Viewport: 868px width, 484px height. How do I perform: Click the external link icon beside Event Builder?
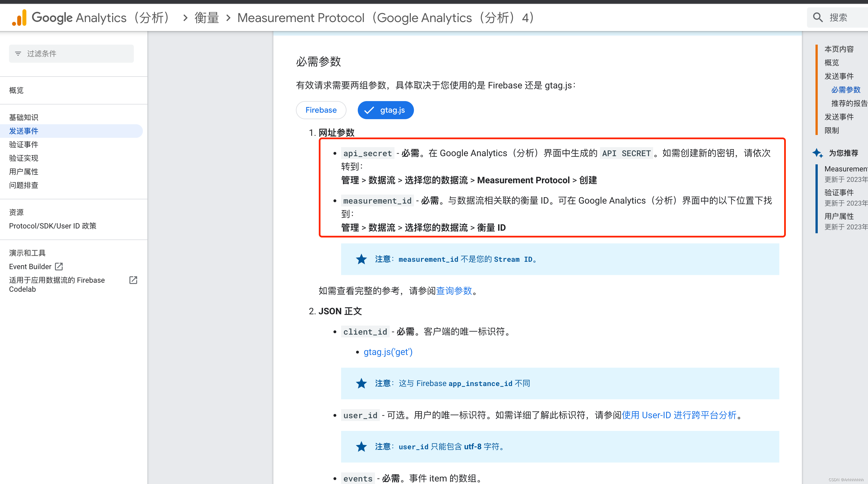click(x=59, y=267)
